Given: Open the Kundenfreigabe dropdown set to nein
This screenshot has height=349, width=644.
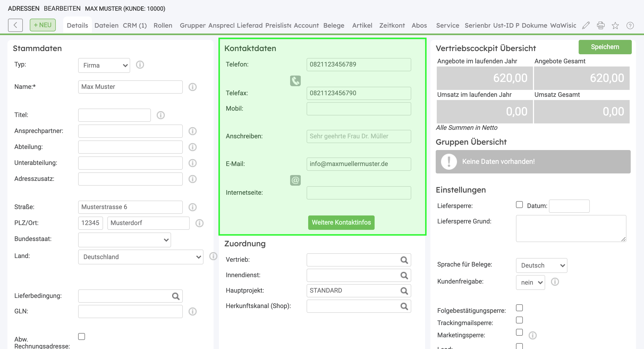Looking at the screenshot, I should pyautogui.click(x=530, y=282).
